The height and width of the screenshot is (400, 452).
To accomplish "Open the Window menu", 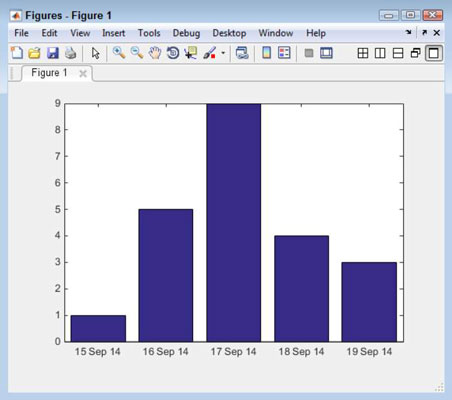I will 276,33.
